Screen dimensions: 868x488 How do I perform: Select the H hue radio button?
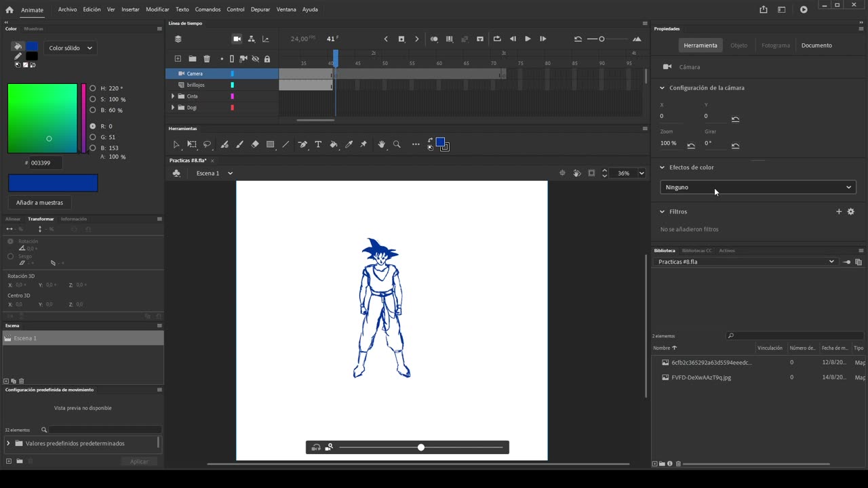(93, 88)
